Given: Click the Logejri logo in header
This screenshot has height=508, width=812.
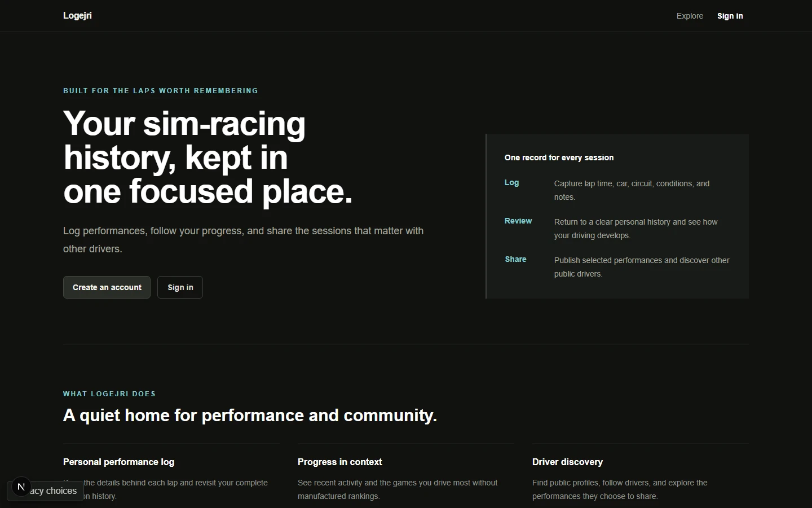Looking at the screenshot, I should (x=77, y=16).
